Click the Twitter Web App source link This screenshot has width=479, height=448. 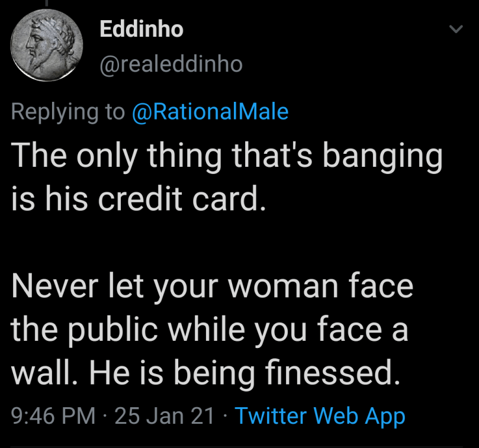point(320,416)
